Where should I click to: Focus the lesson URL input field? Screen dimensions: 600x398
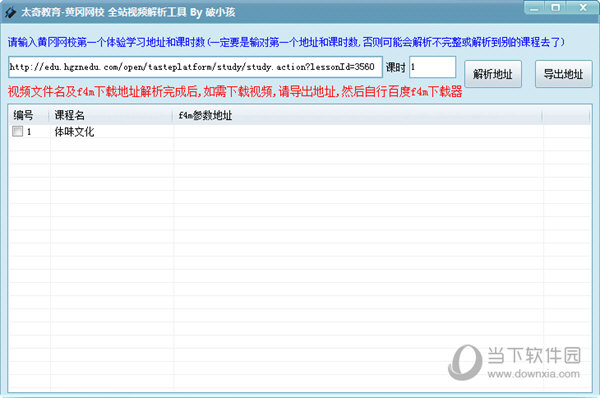coord(195,67)
